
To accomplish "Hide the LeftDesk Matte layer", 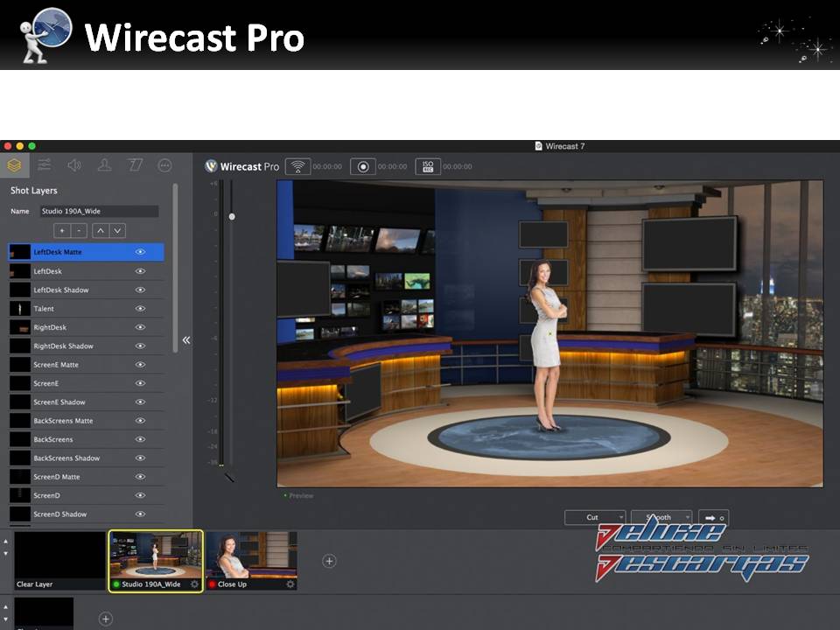I will pyautogui.click(x=140, y=252).
